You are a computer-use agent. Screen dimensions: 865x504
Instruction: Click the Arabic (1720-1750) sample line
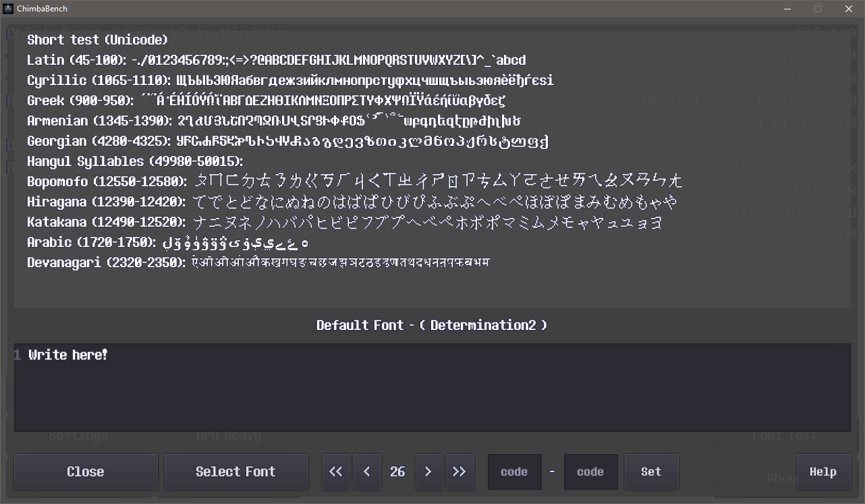pyautogui.click(x=168, y=242)
